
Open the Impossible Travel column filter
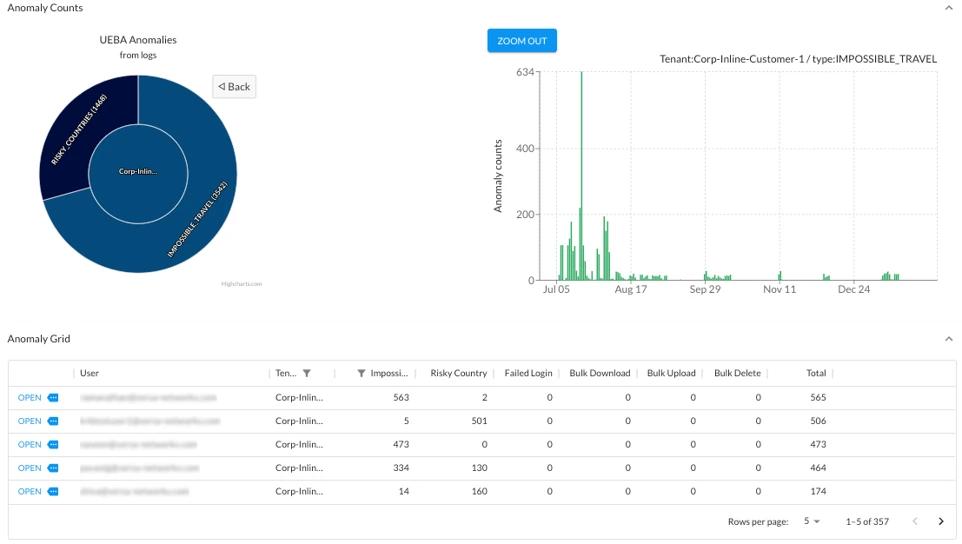(361, 374)
